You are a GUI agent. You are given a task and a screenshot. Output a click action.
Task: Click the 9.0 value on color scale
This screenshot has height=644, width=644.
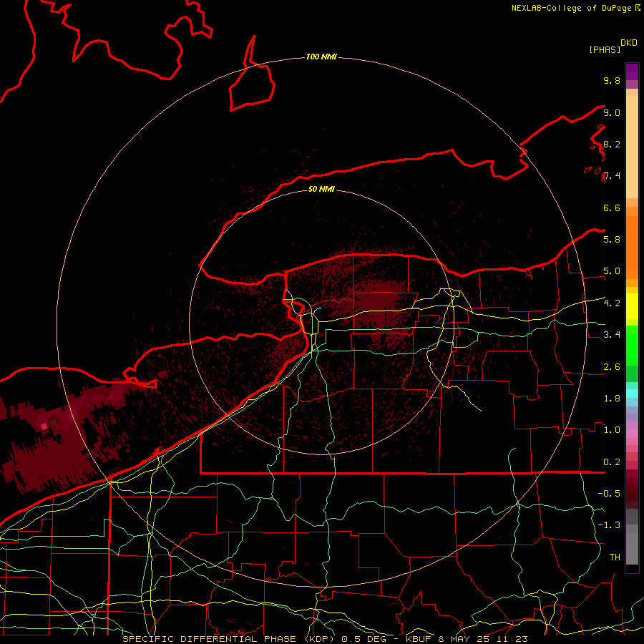(x=612, y=112)
